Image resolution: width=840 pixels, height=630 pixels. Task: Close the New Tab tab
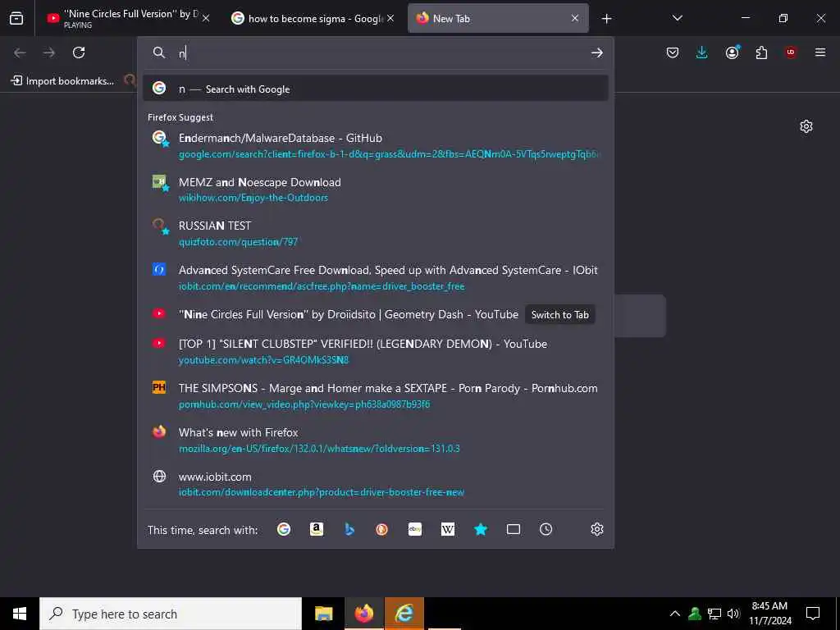point(575,18)
